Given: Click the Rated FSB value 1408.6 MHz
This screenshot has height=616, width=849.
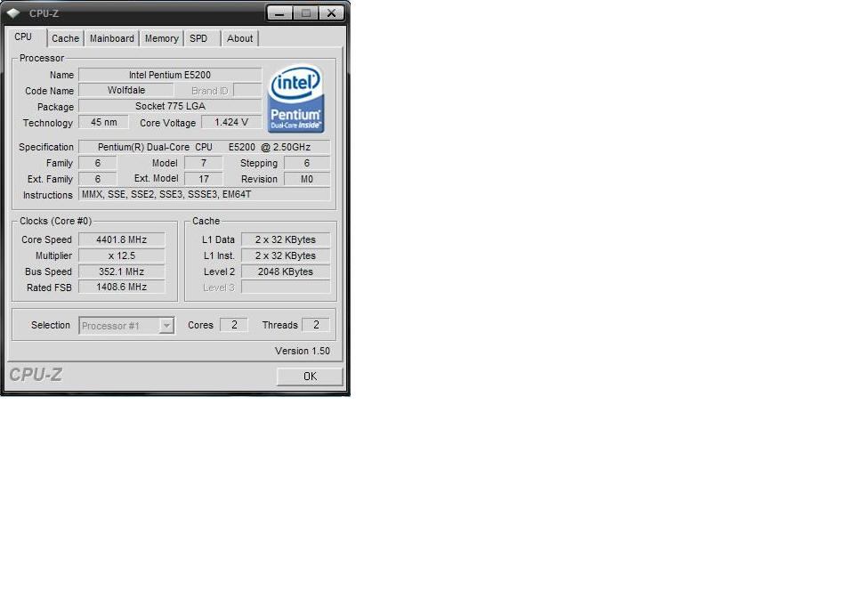Looking at the screenshot, I should point(122,288).
